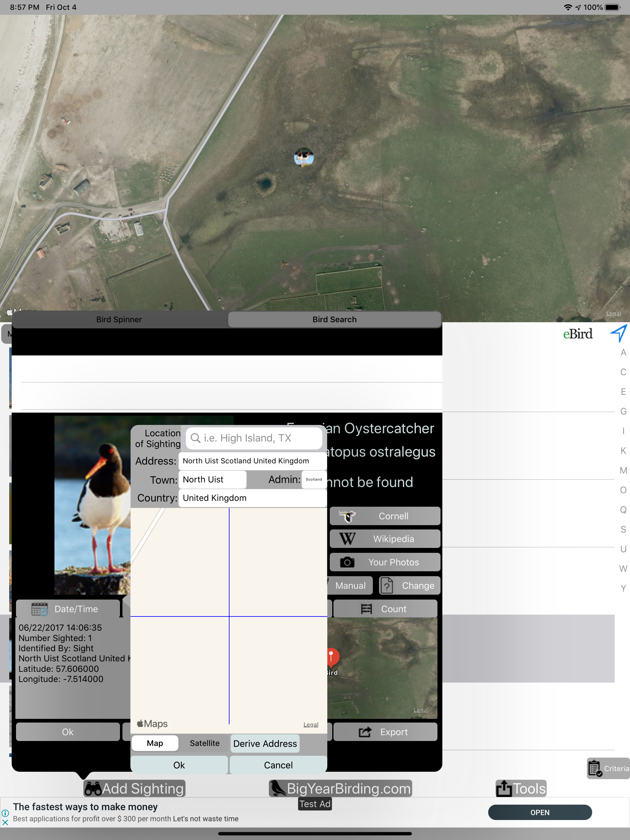The height and width of the screenshot is (840, 630).
Task: Click the 06/22/2017 14:06:35 timestamp
Action: tap(60, 628)
